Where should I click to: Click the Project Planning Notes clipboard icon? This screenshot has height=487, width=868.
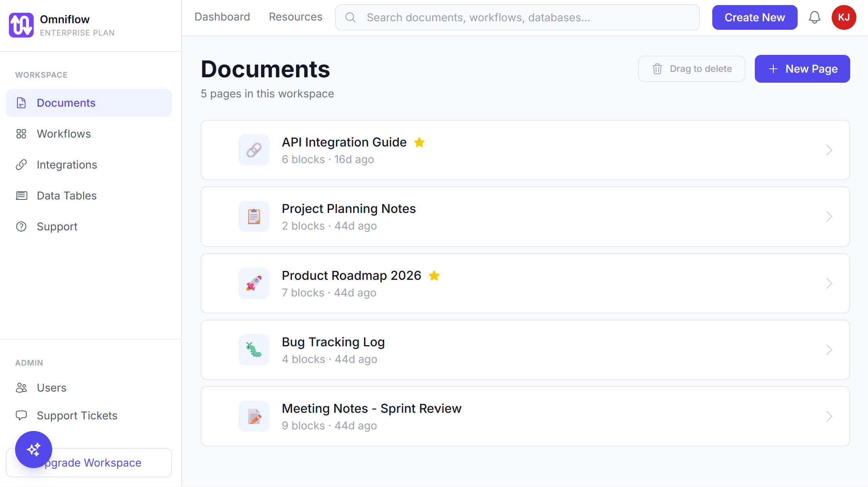(254, 216)
